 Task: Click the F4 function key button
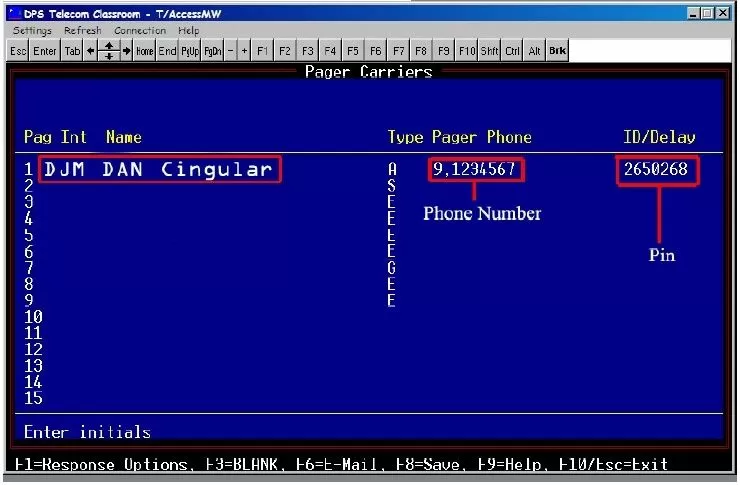tap(330, 50)
